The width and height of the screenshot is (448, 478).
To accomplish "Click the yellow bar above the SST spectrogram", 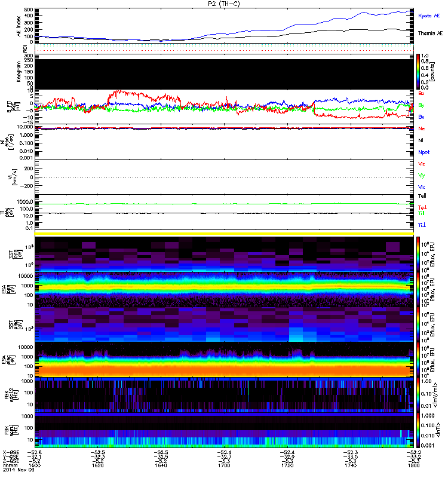I will click(224, 234).
